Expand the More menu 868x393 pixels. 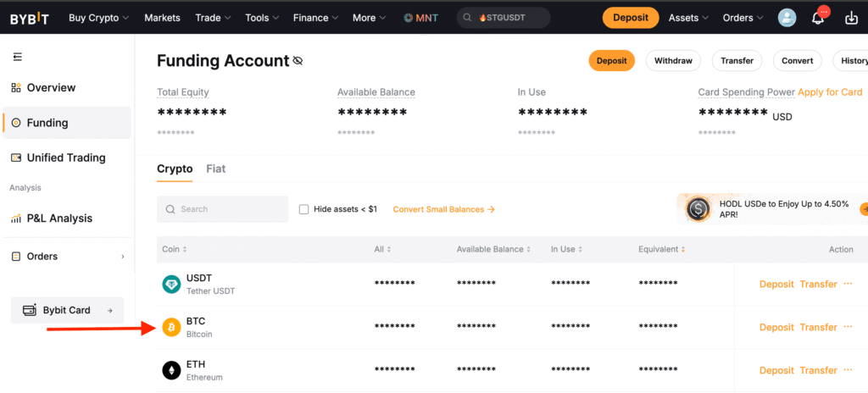click(370, 18)
